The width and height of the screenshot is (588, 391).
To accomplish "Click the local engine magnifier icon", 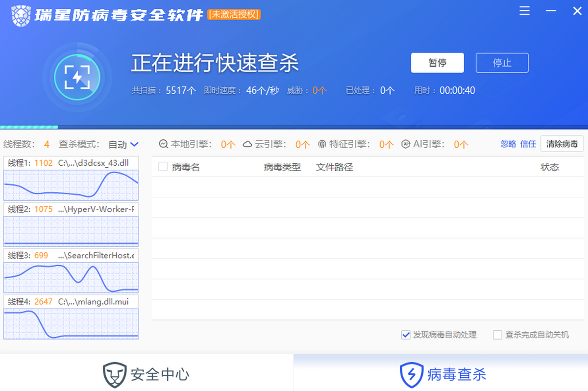I will tap(164, 144).
